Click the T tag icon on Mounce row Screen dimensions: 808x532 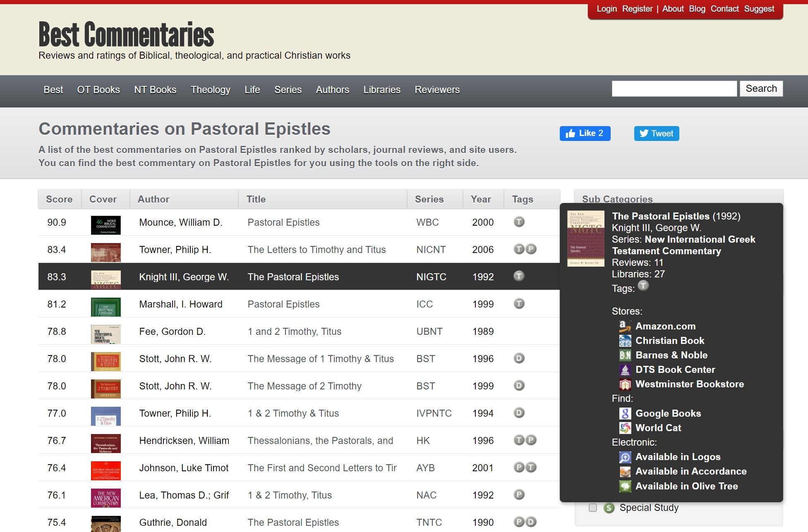[x=519, y=222]
